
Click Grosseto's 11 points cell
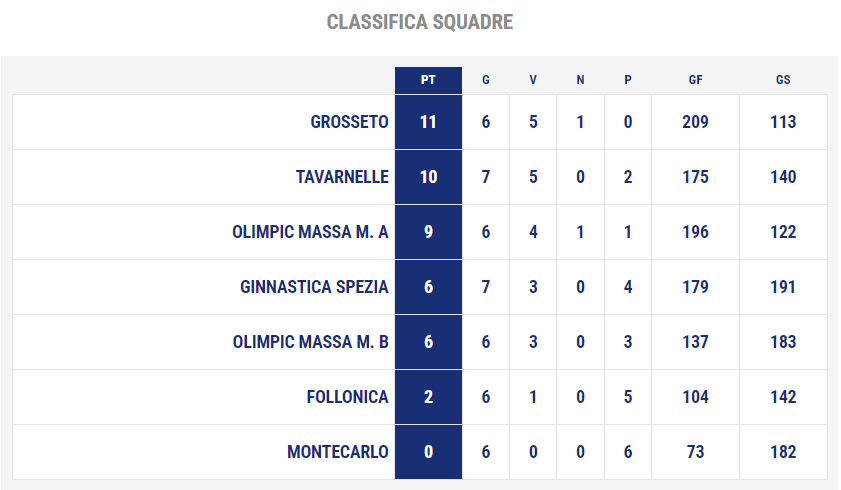428,122
